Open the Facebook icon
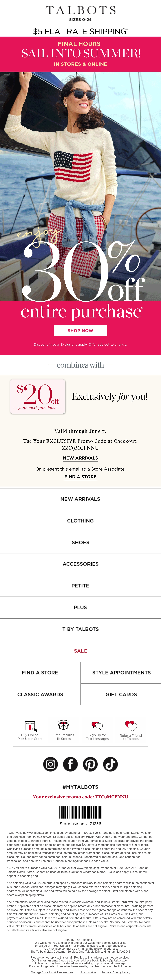Viewport: 161px width, 980px height. point(70,764)
